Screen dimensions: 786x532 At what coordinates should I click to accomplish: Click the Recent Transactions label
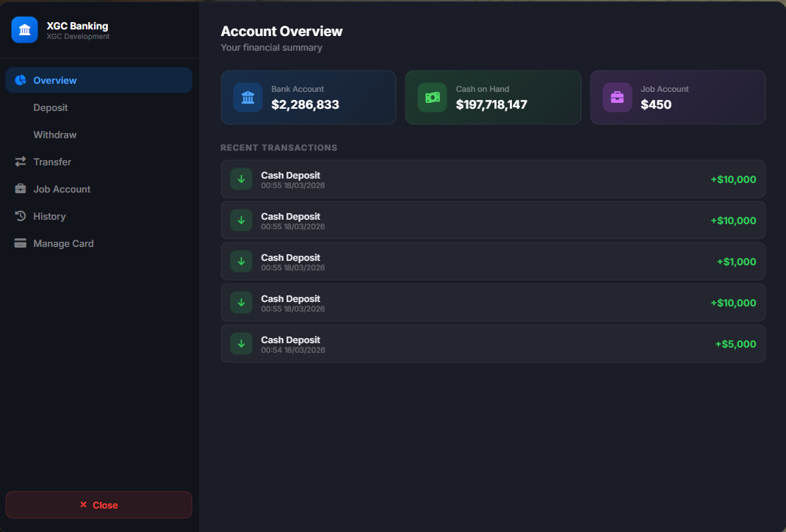pos(278,148)
